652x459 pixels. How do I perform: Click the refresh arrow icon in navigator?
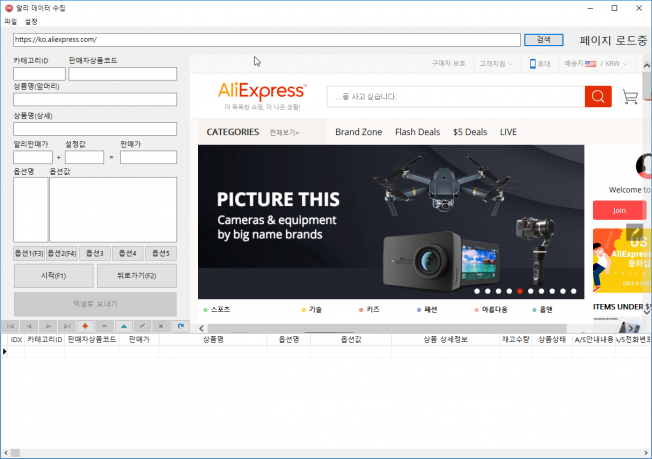(180, 326)
